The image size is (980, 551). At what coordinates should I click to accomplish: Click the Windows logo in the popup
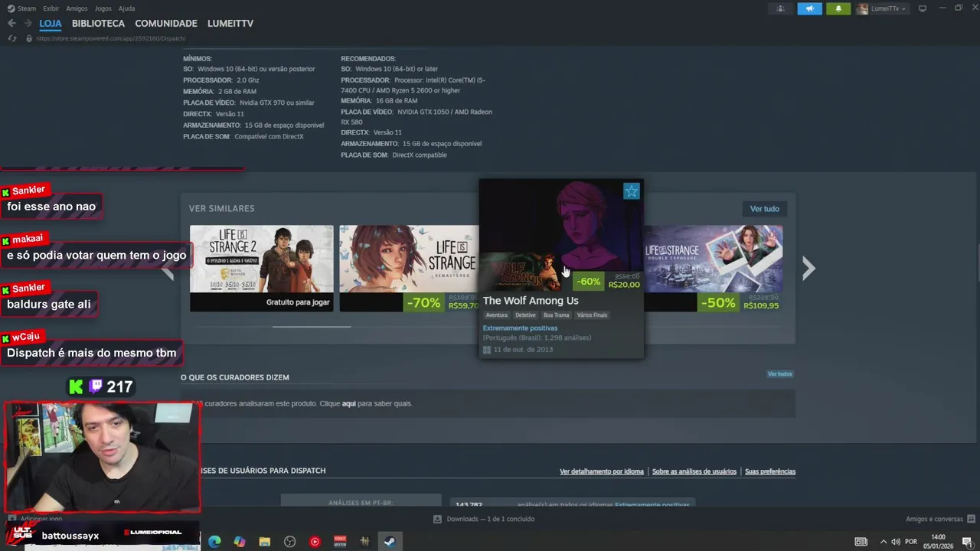[x=486, y=350]
